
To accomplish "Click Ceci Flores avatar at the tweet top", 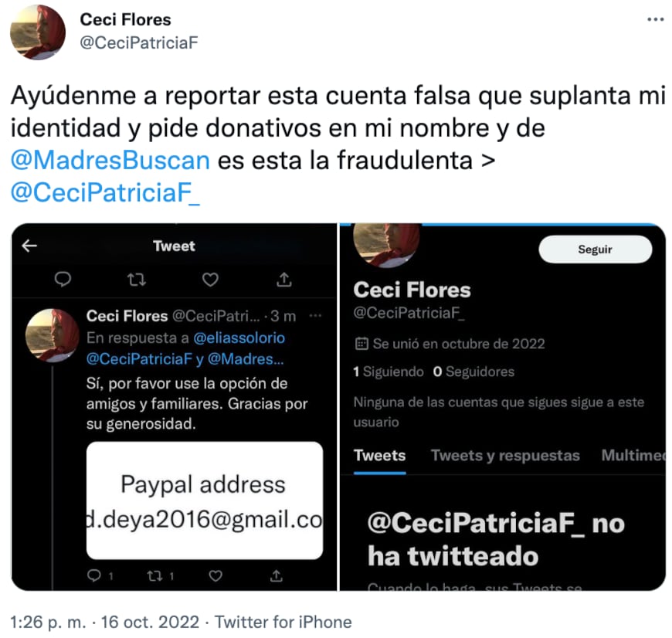I will (x=38, y=32).
